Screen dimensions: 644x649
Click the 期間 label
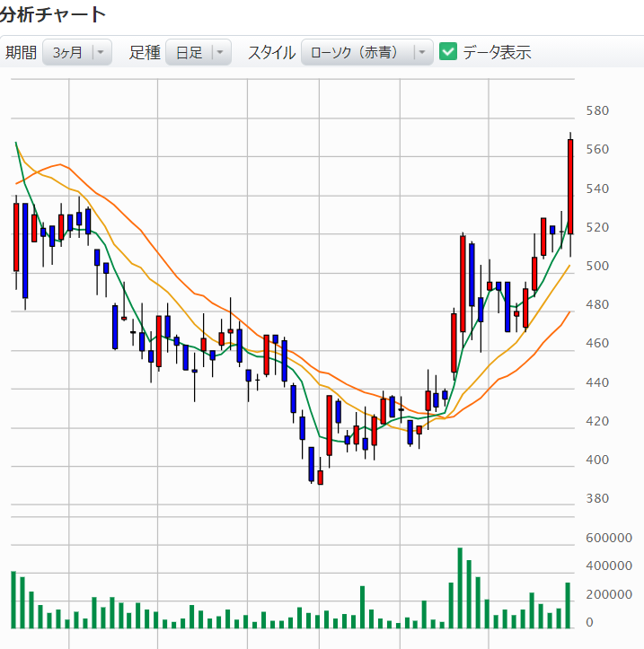(x=22, y=53)
